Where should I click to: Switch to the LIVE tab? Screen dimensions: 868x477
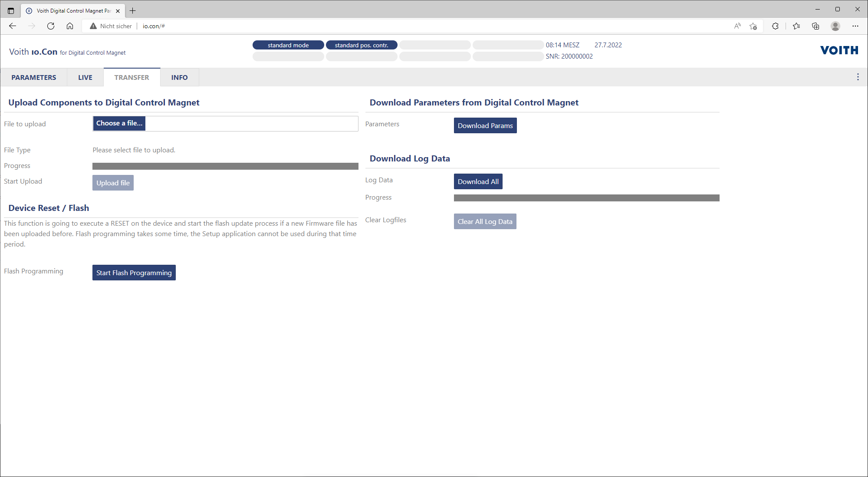(85, 77)
